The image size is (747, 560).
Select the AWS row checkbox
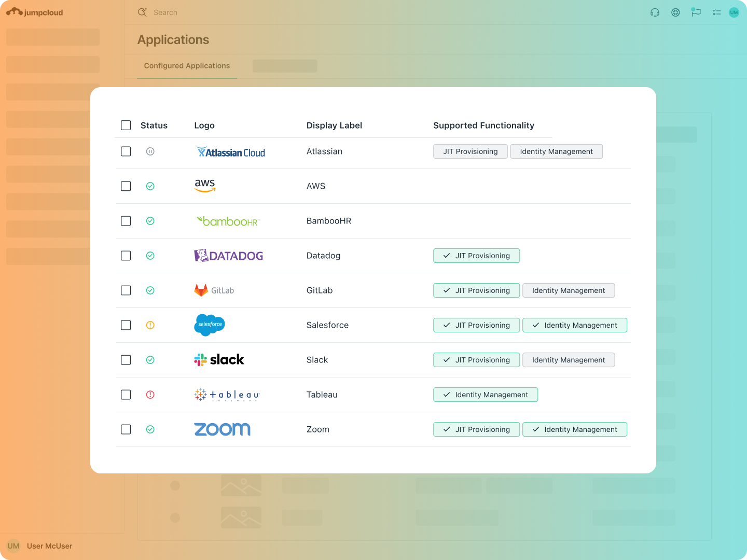click(x=126, y=186)
